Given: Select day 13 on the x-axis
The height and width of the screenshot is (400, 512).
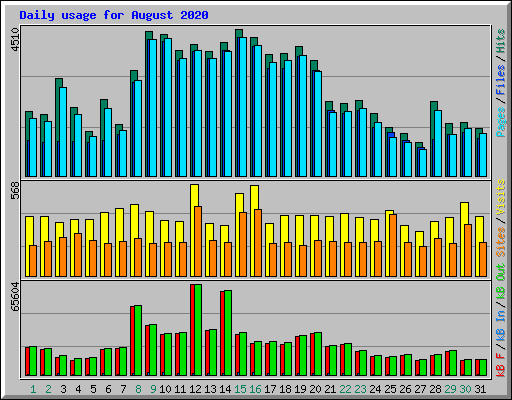Looking at the screenshot, I should [210, 389].
